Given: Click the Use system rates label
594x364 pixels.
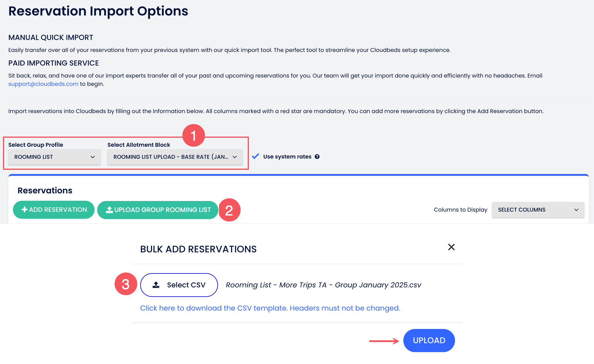Looking at the screenshot, I should 287,157.
